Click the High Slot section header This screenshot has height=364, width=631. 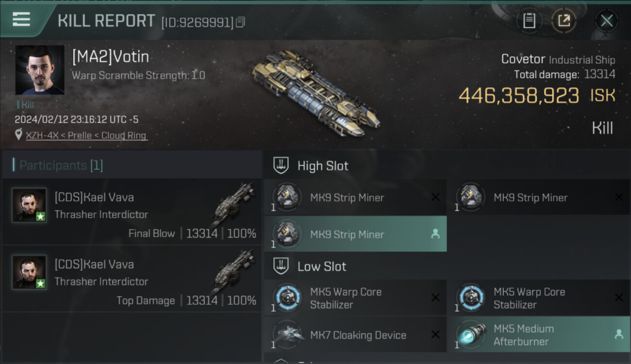click(323, 165)
